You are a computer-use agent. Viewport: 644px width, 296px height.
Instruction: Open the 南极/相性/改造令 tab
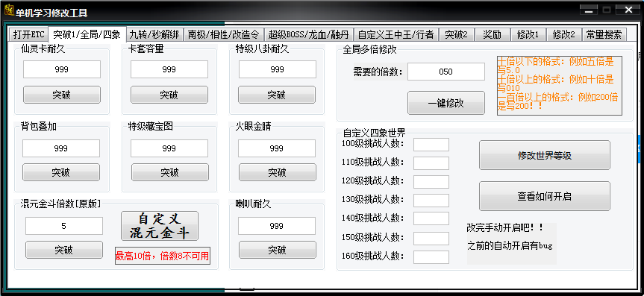223,34
